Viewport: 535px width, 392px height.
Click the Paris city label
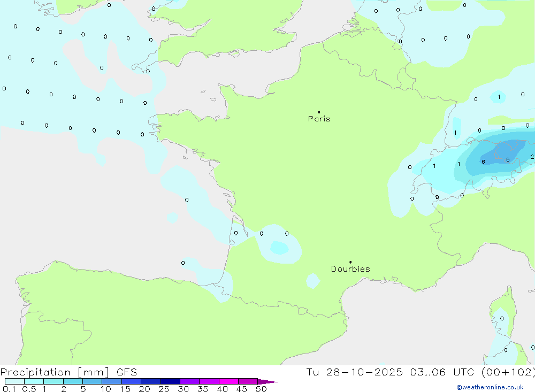tap(319, 119)
